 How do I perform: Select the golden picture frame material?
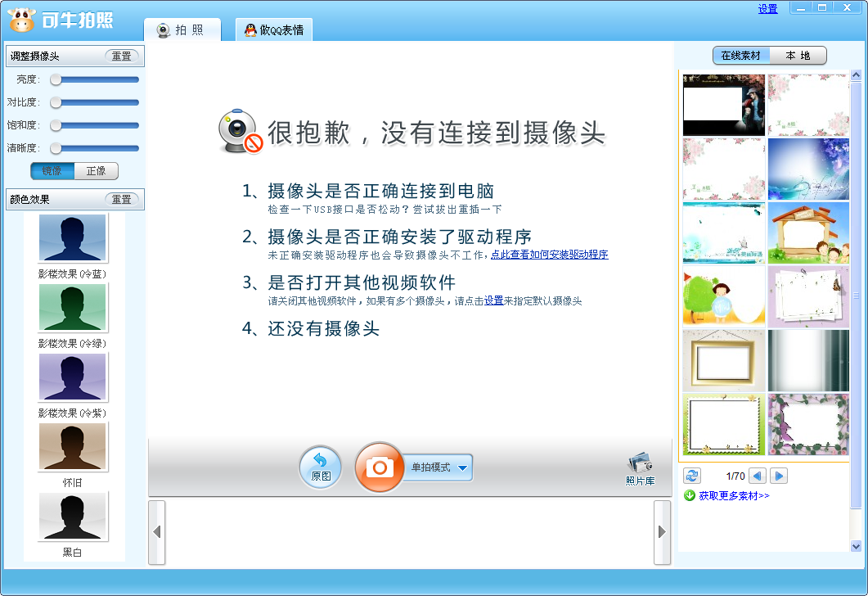click(723, 360)
